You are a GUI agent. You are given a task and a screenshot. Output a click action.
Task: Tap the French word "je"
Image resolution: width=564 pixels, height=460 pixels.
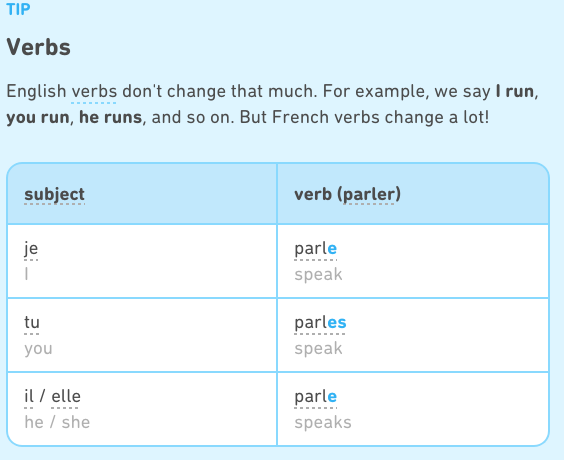tap(31, 248)
